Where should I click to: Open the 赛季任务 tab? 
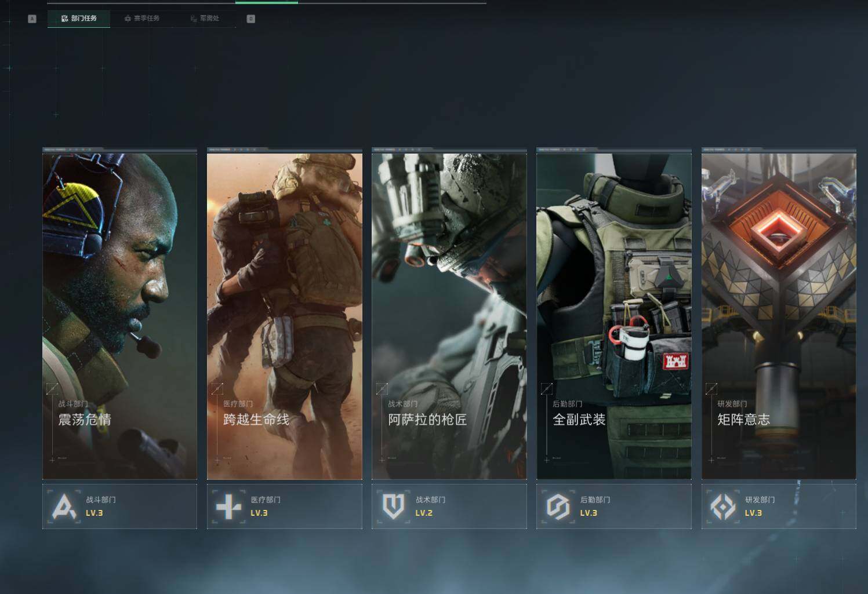pyautogui.click(x=141, y=19)
